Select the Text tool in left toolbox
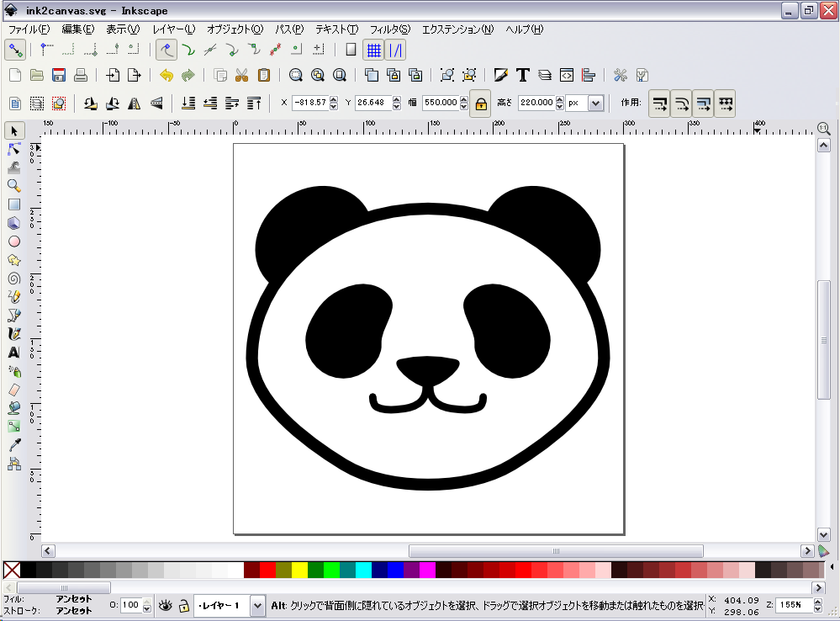The height and width of the screenshot is (621, 840). 14,353
